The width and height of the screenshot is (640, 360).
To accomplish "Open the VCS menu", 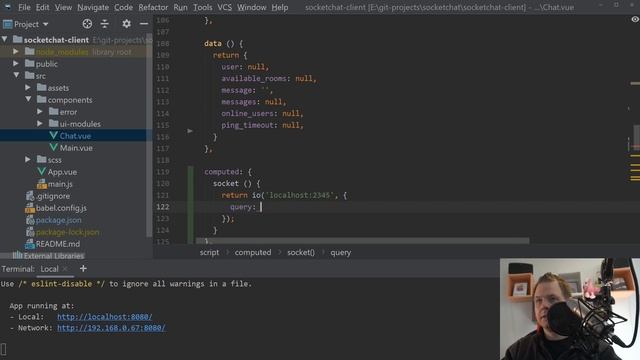I will coord(224,7).
